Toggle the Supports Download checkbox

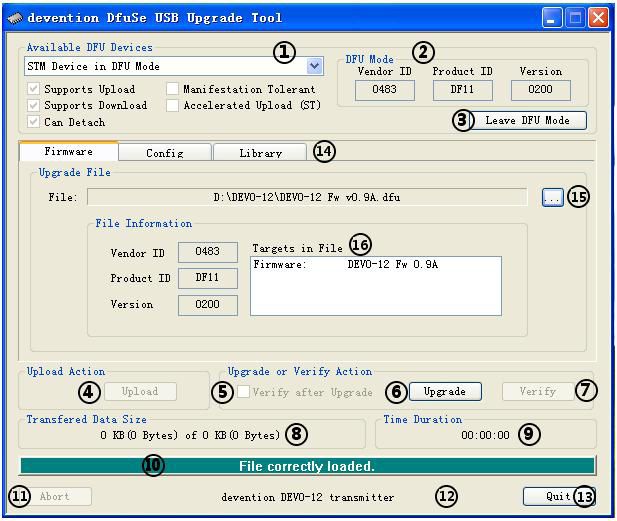[x=33, y=105]
